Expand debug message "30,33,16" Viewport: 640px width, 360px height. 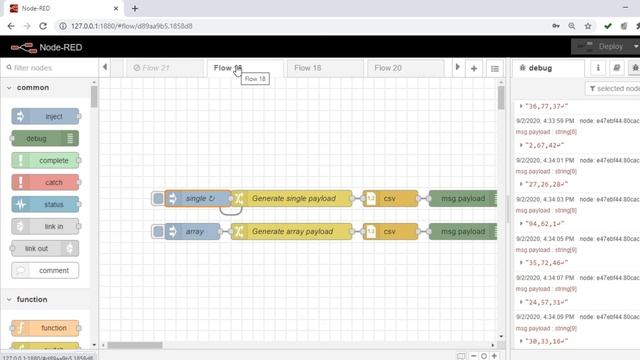[521, 341]
